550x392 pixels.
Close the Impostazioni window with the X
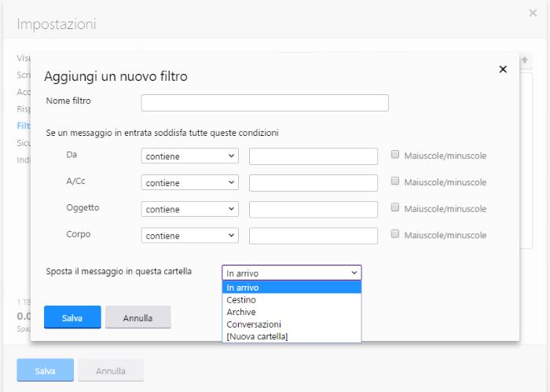533,13
